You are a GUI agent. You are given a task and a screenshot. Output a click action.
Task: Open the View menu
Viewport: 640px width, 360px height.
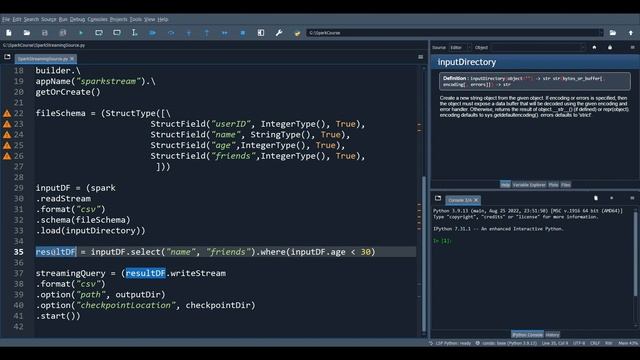coord(149,19)
